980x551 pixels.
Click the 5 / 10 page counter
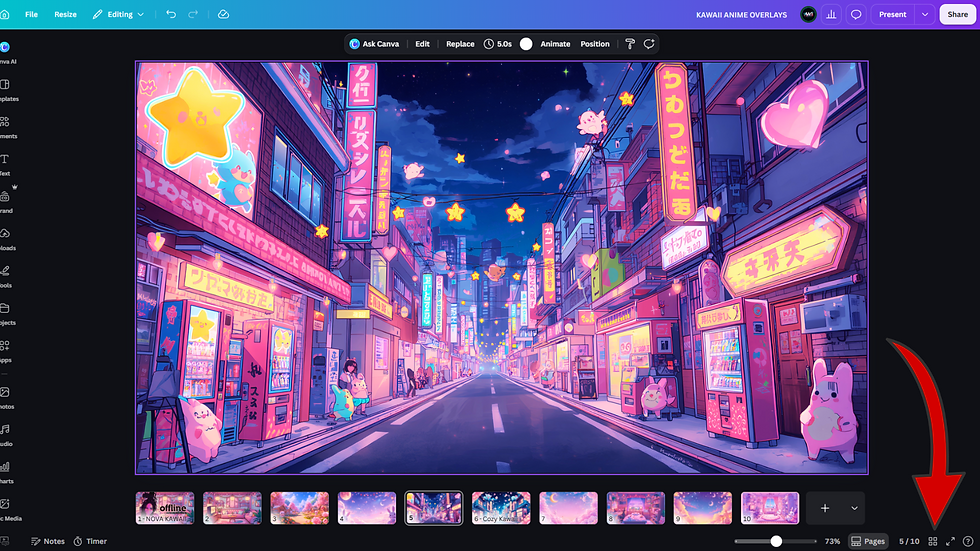pos(909,541)
